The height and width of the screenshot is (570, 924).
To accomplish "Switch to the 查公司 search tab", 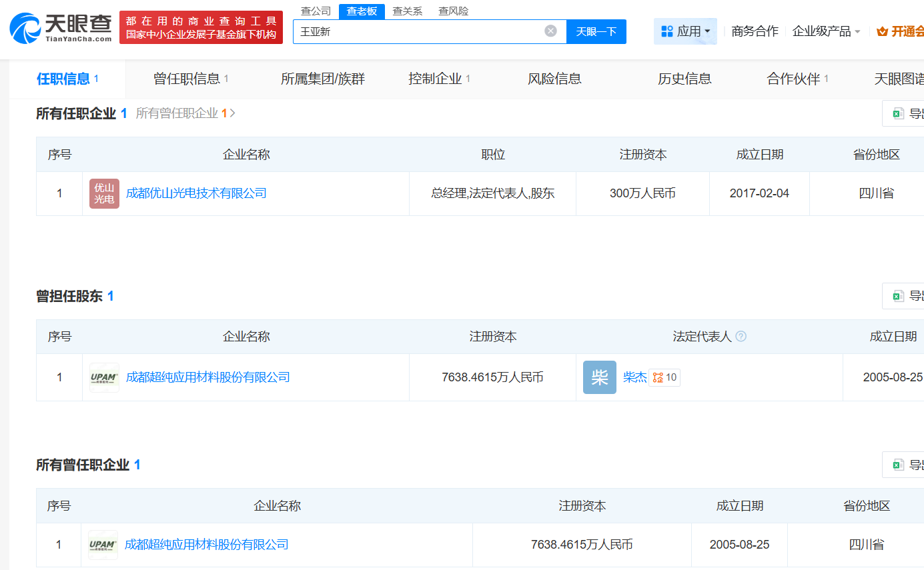I will coord(316,11).
